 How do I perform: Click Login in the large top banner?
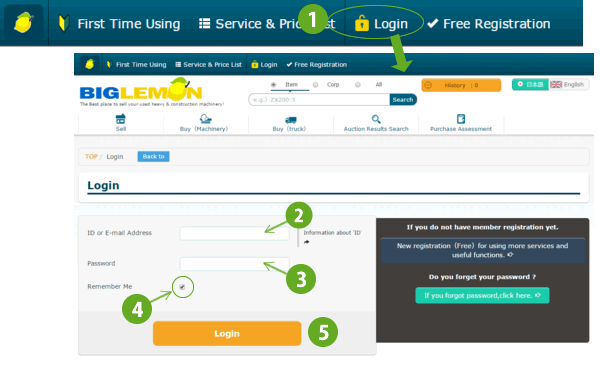tap(381, 24)
